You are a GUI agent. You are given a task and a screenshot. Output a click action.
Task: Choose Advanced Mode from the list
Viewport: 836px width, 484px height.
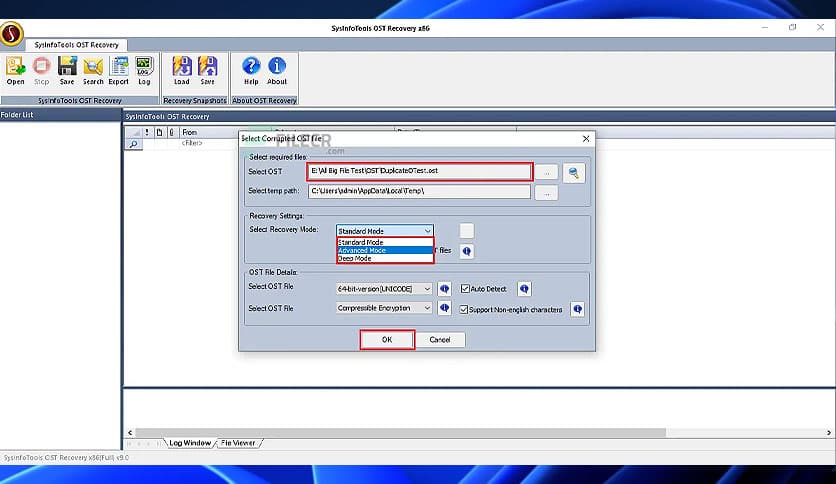click(385, 250)
